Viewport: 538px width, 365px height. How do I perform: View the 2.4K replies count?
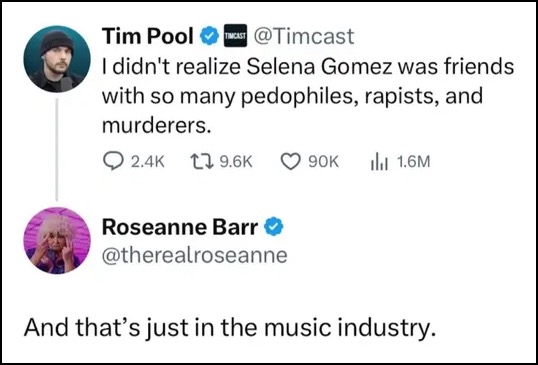tap(148, 162)
